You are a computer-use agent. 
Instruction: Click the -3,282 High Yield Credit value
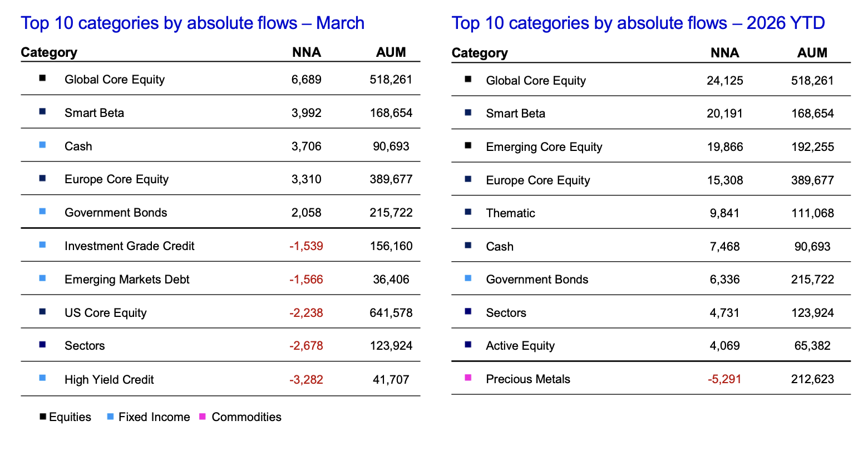306,380
